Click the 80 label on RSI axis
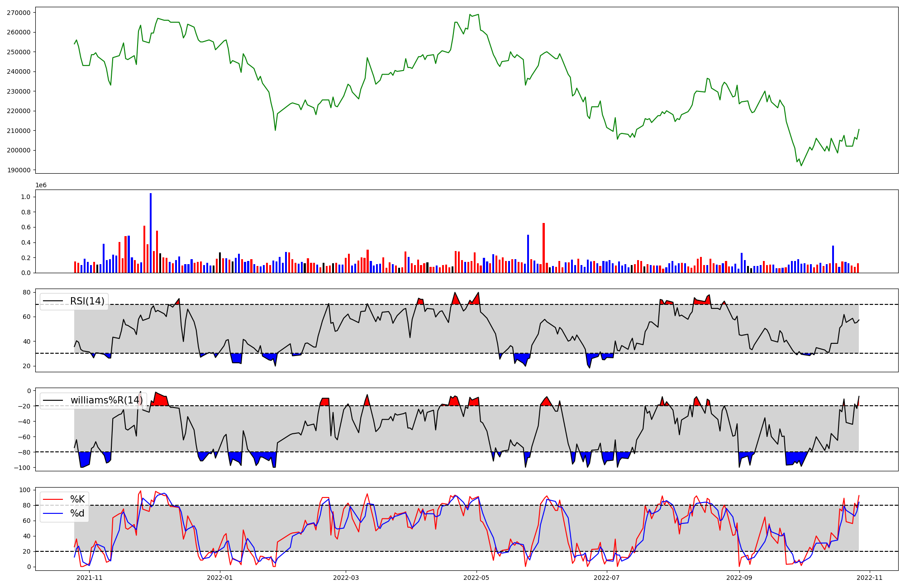Image resolution: width=905 pixels, height=588 pixels. tap(26, 292)
